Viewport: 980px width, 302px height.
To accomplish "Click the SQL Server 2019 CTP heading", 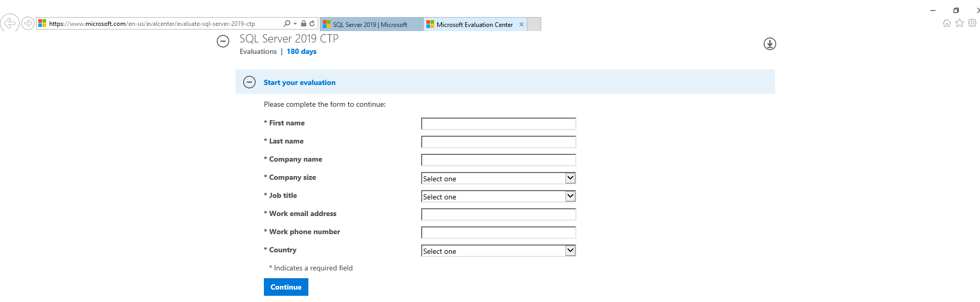I will click(x=289, y=39).
